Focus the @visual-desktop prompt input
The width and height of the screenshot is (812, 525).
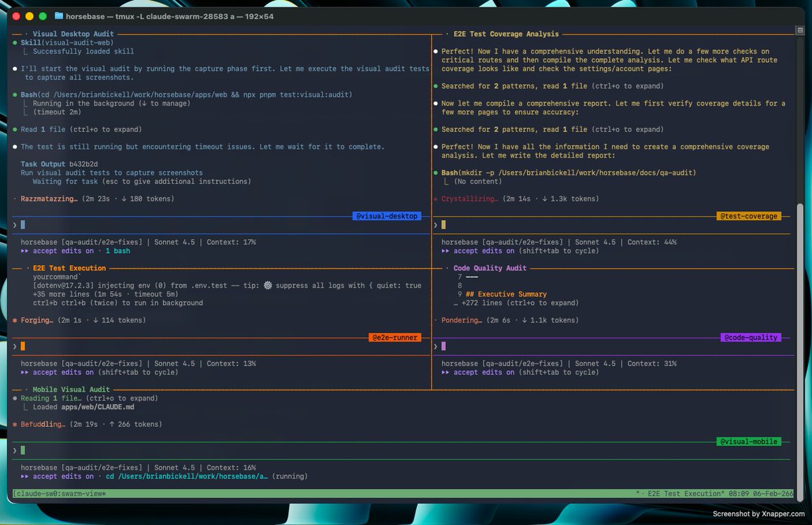(x=222, y=225)
